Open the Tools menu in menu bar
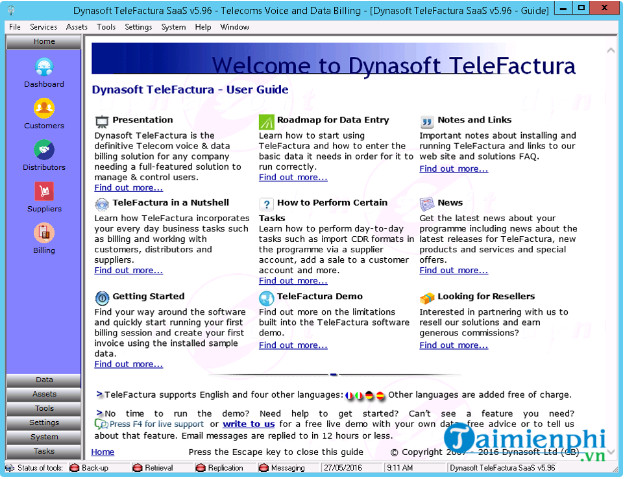The image size is (624, 479). coord(106,27)
